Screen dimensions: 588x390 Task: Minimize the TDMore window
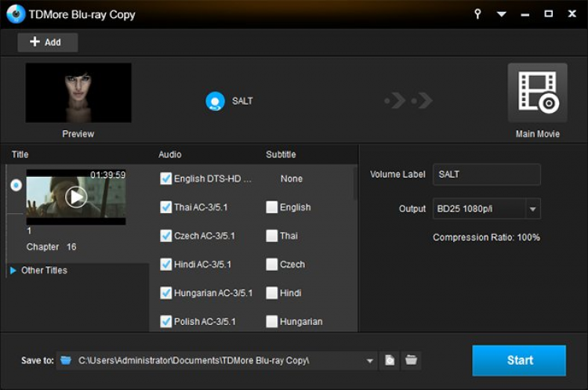point(525,14)
